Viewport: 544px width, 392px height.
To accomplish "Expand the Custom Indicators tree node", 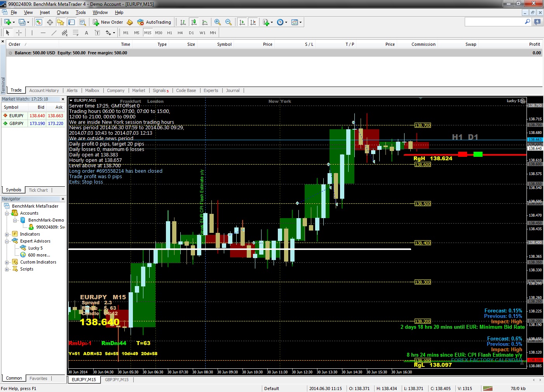I will [x=7, y=262].
